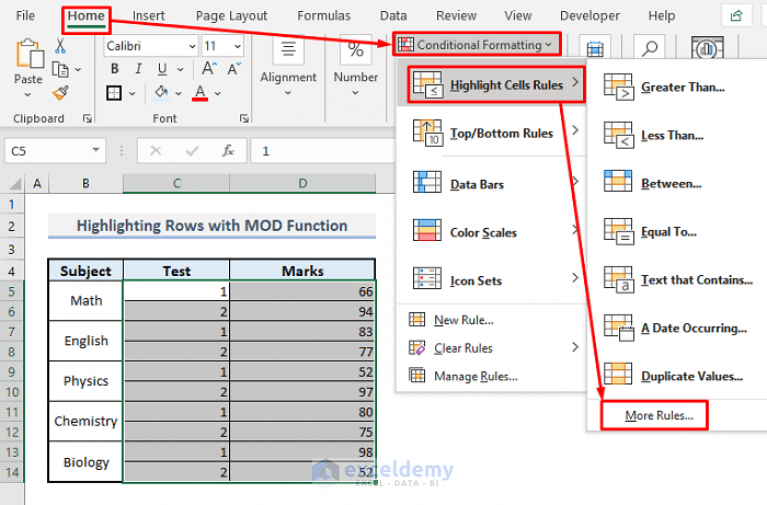Switch to the Developer tab
The width and height of the screenshot is (767, 505).
590,16
